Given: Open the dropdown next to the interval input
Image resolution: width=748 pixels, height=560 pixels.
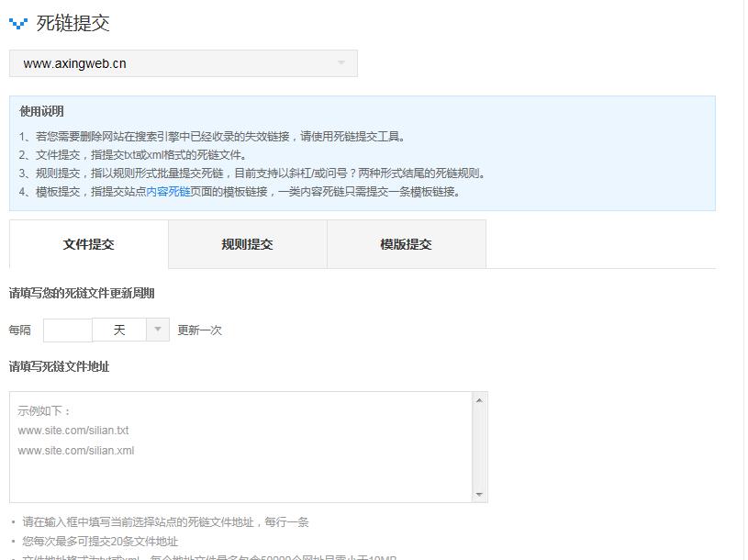Looking at the screenshot, I should pyautogui.click(x=156, y=330).
